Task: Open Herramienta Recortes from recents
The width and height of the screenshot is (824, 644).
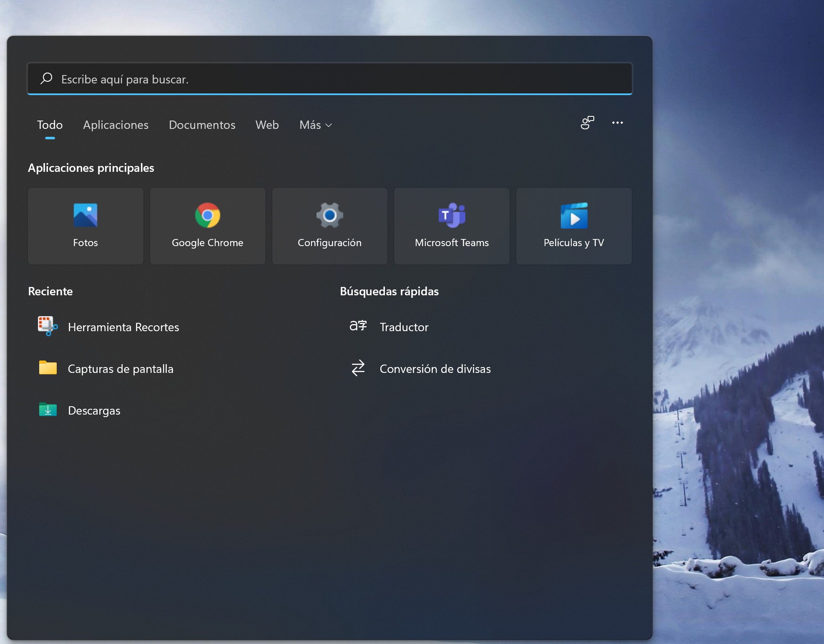Action: 123,327
